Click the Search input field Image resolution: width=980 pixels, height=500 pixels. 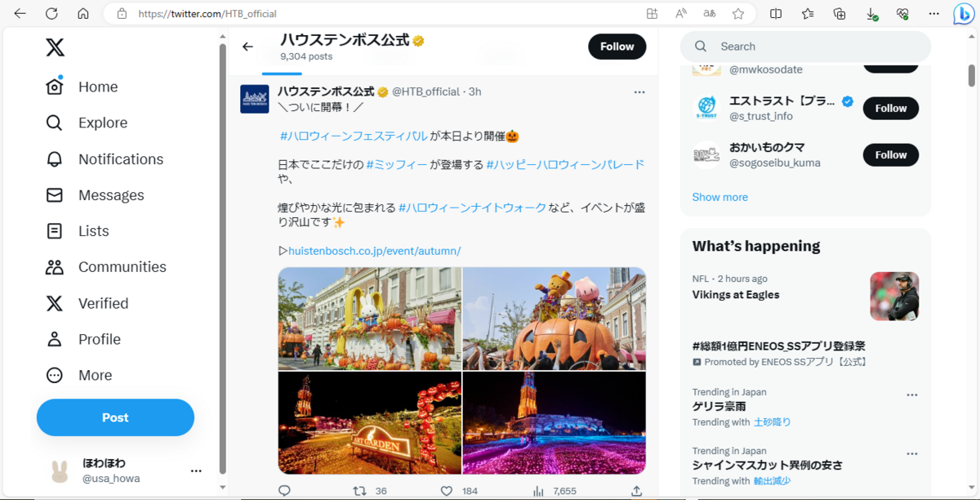tap(805, 47)
